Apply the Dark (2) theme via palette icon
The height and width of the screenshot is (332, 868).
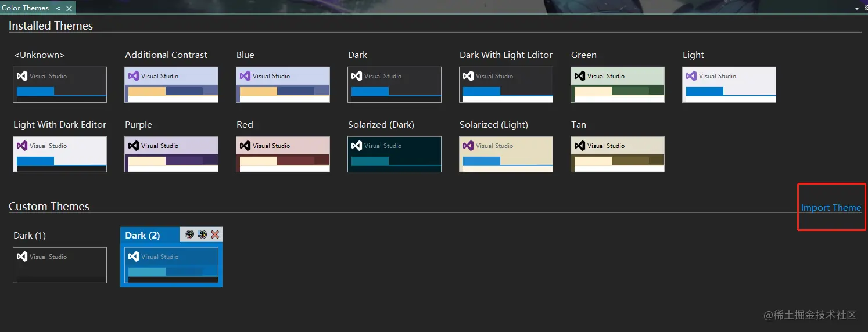189,234
